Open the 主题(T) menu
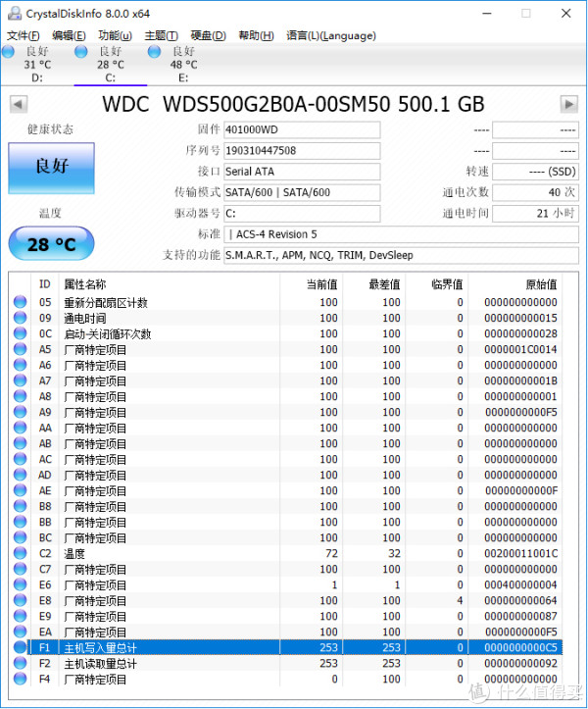The image size is (588, 709). [x=162, y=35]
